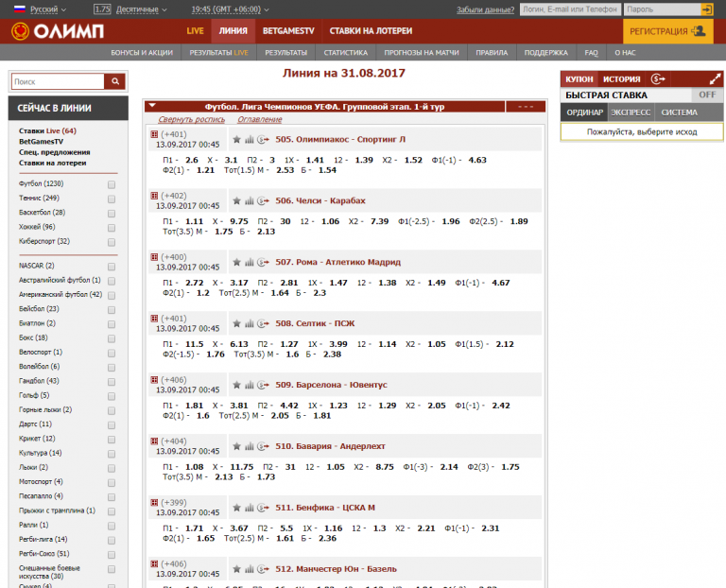Check the Бокс (18) checkbox
This screenshot has width=726, height=588.
point(112,338)
